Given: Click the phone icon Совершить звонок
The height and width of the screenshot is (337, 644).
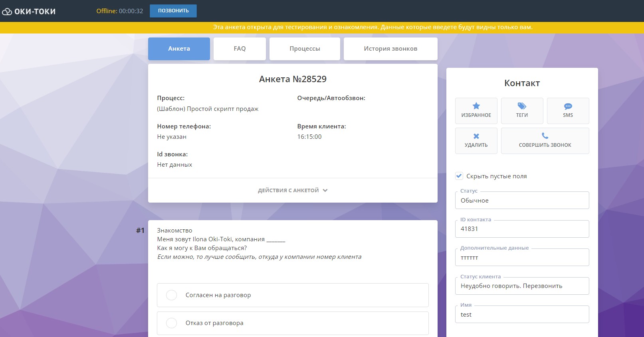Looking at the screenshot, I should pos(545,136).
